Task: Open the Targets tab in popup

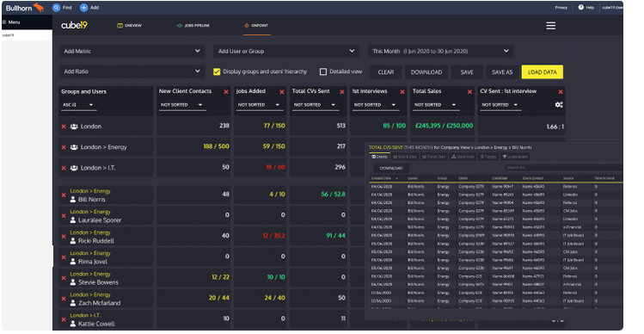Action: [488, 157]
